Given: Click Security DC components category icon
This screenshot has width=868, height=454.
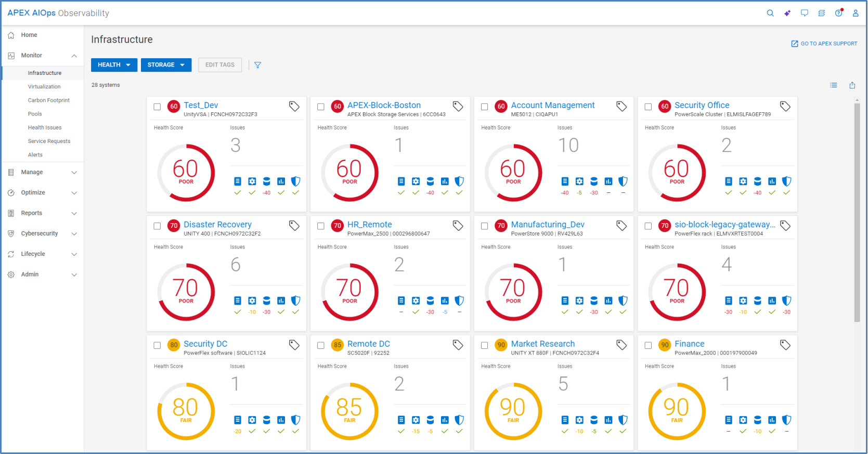Looking at the screenshot, I should point(238,420).
